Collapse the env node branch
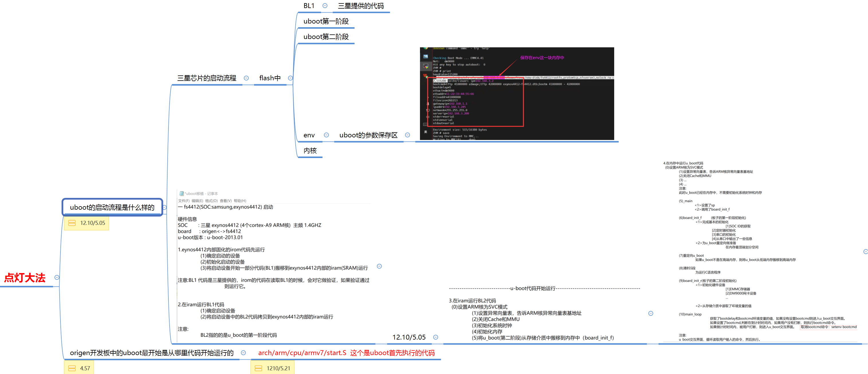Screen dimensions: 868x374 pyautogui.click(x=326, y=135)
